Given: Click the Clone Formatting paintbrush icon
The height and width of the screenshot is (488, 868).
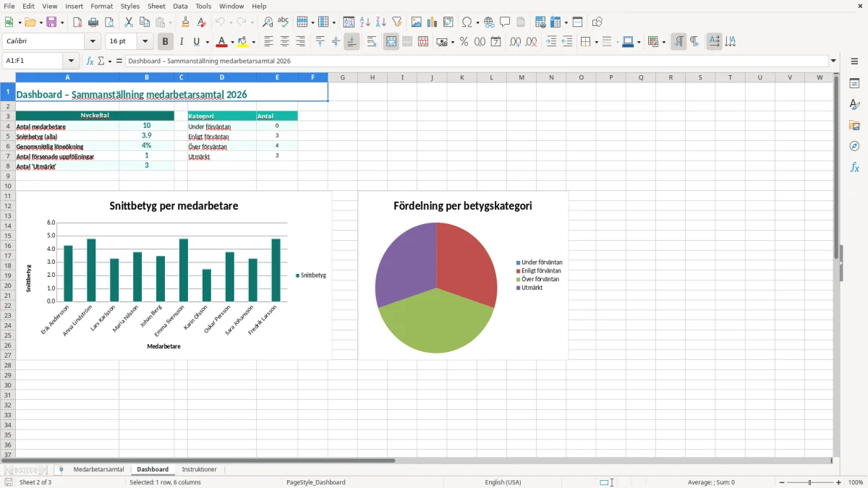Looking at the screenshot, I should 186,22.
